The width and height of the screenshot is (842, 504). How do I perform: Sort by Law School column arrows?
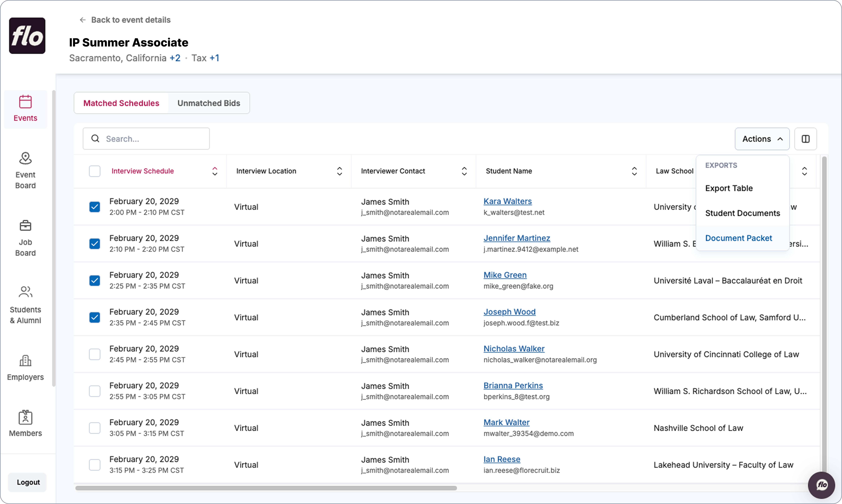[x=804, y=171]
